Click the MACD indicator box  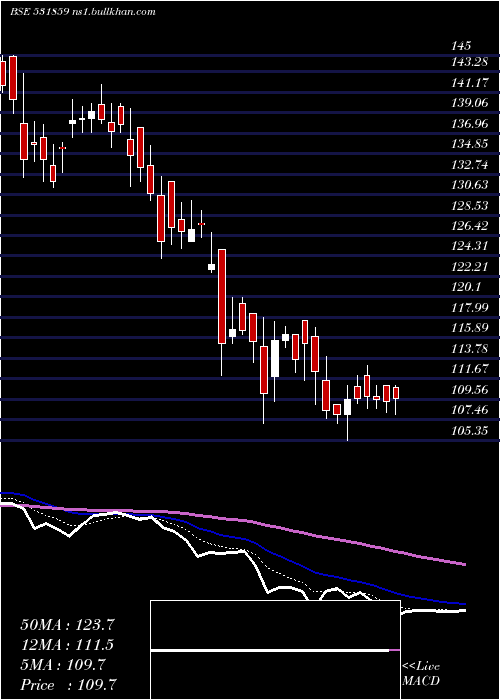coord(275,650)
